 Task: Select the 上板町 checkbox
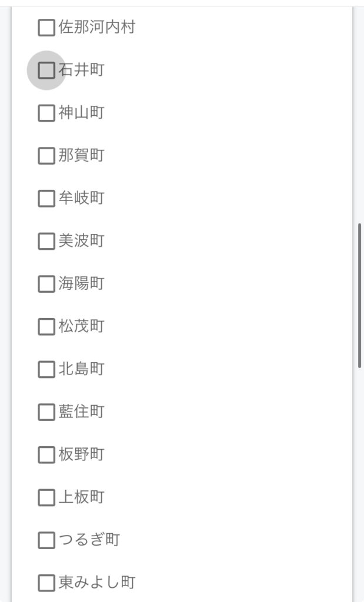tap(46, 498)
